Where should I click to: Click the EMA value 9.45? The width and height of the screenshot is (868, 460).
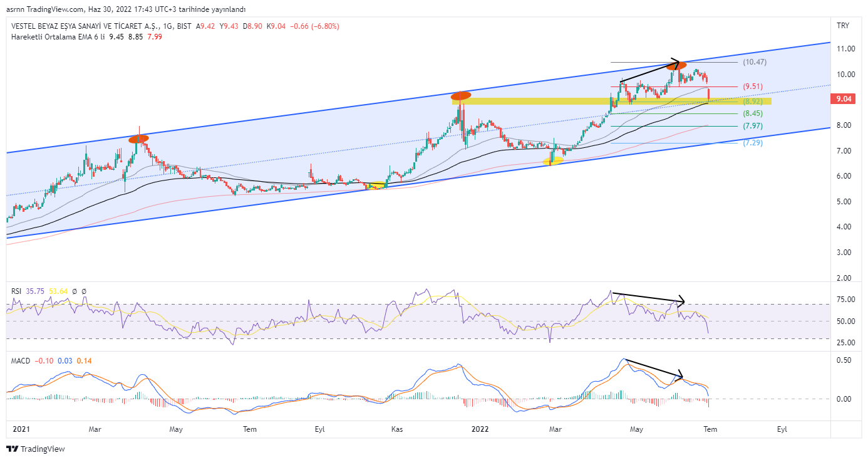point(116,37)
